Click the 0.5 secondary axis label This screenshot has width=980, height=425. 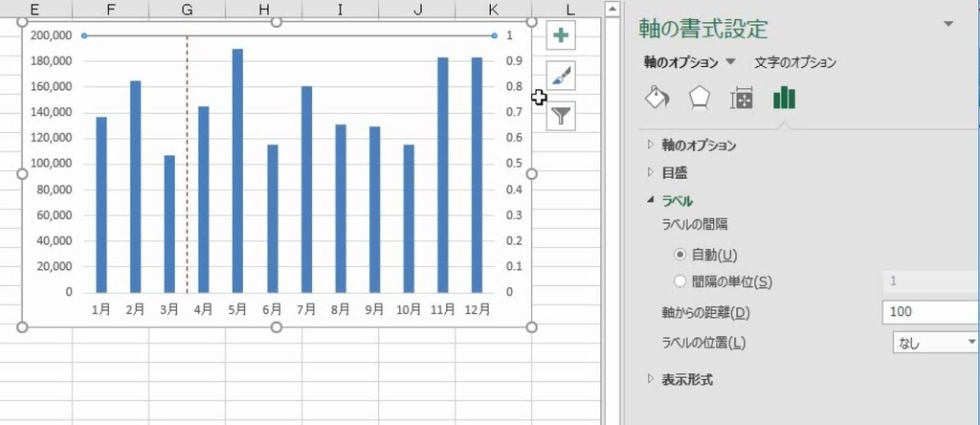click(514, 164)
